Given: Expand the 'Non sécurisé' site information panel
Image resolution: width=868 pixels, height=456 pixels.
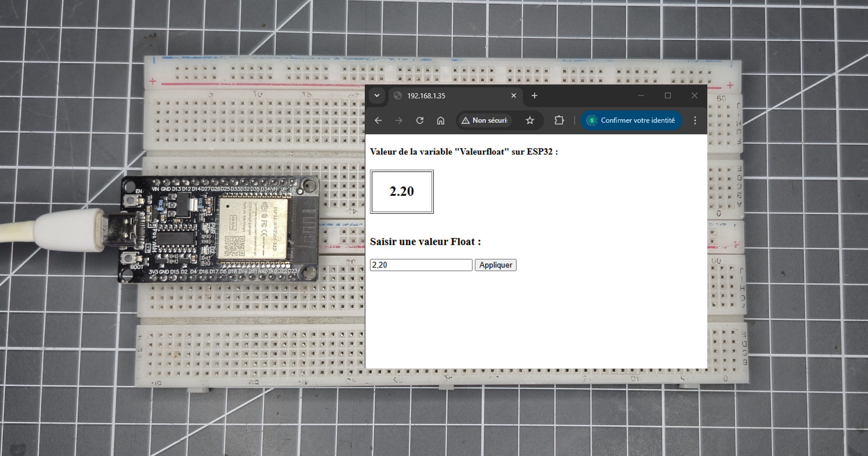Looking at the screenshot, I should point(485,120).
